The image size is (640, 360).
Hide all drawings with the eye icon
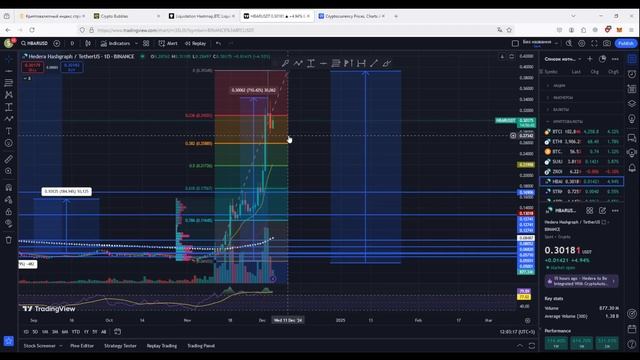[x=9, y=223]
